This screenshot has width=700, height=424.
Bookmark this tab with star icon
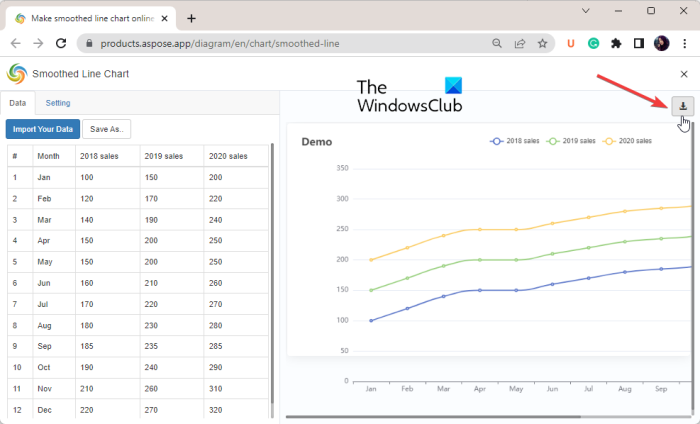[542, 43]
